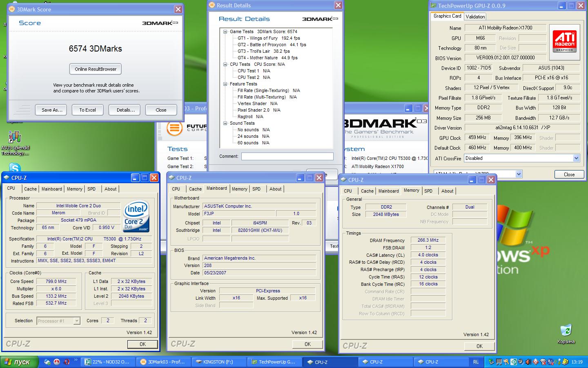Select the GT3 - Troll's Lair result row
Screen dimensions: 588x368
coord(263,51)
